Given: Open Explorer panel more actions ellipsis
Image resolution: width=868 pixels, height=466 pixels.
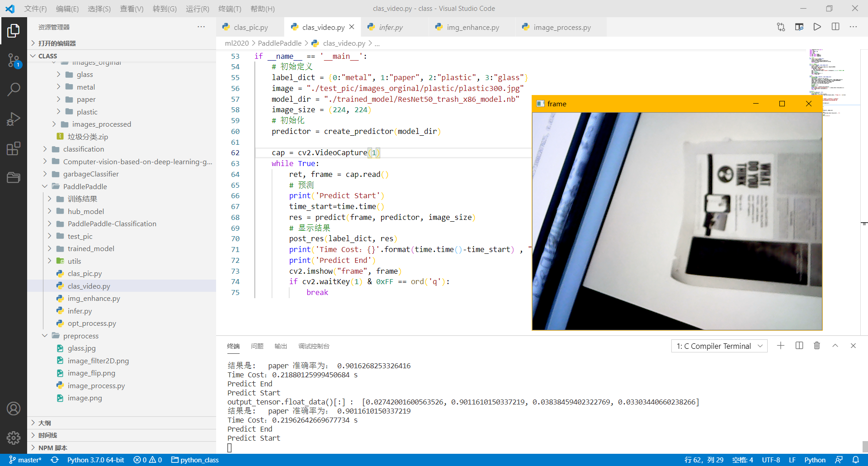Looking at the screenshot, I should [x=201, y=27].
